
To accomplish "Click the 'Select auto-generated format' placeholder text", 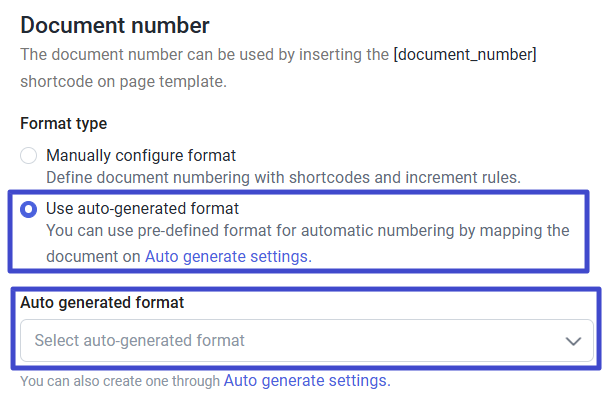I will coord(140,341).
